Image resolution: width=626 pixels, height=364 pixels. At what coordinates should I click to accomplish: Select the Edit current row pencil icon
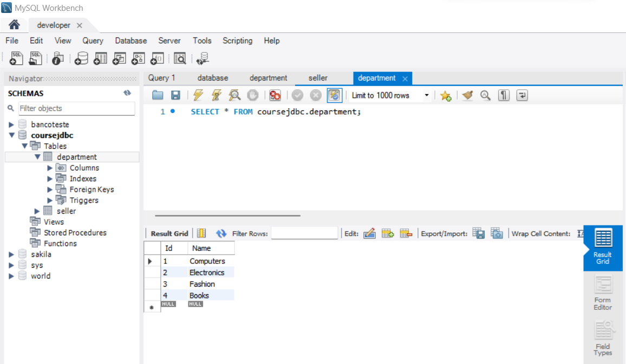coord(369,233)
